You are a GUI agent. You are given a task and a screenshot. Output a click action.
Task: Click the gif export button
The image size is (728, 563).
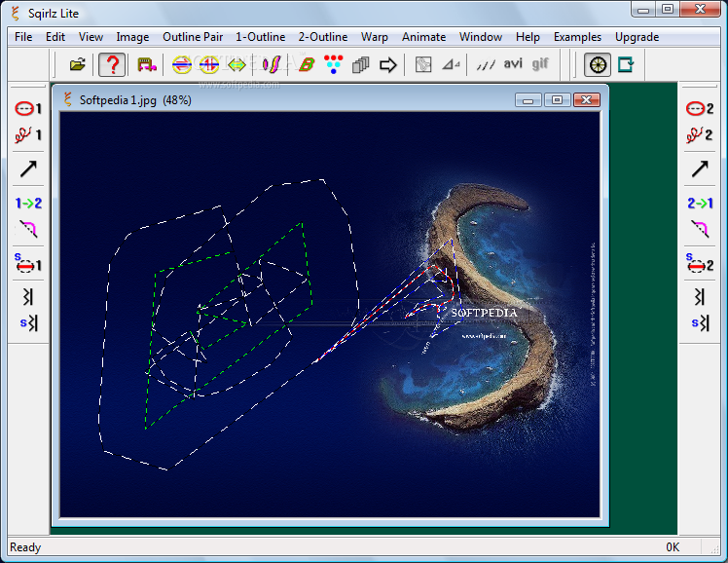click(x=540, y=63)
